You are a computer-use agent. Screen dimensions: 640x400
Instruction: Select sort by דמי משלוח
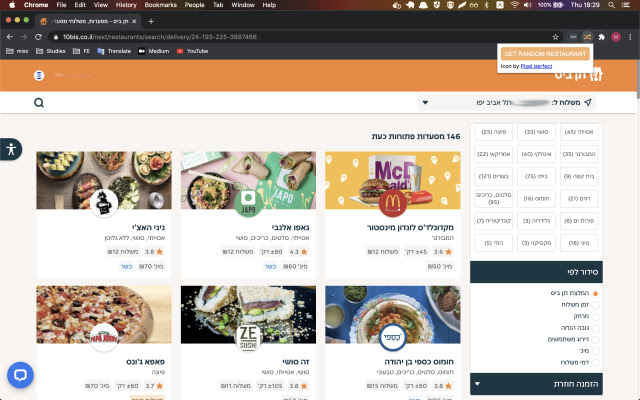coord(596,362)
